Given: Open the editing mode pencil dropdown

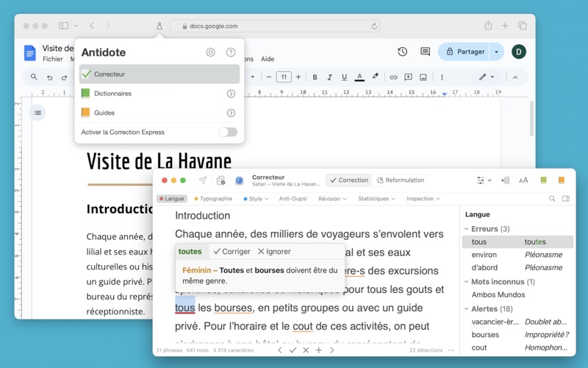Looking at the screenshot, I should [x=487, y=77].
